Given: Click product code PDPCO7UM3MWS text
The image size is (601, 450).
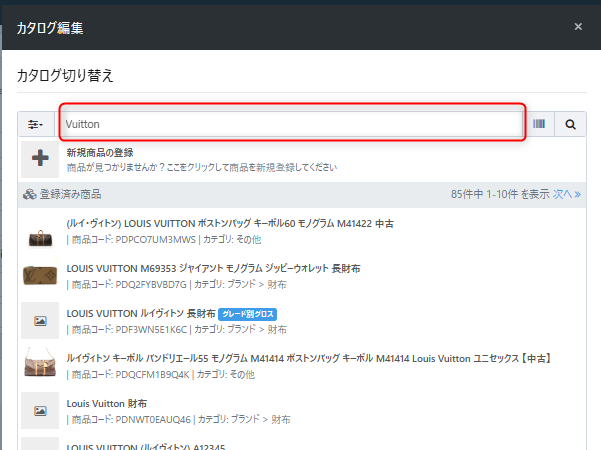Looking at the screenshot, I should pos(156,240).
